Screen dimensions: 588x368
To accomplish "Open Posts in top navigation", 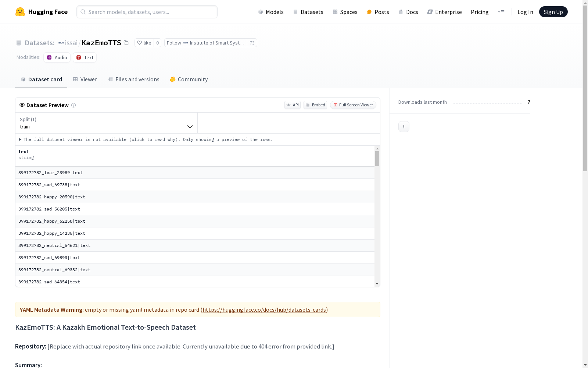I will pos(378,12).
